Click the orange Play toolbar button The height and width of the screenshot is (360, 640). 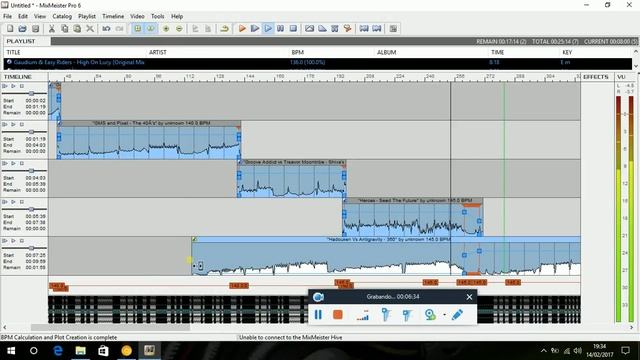(x=242, y=29)
